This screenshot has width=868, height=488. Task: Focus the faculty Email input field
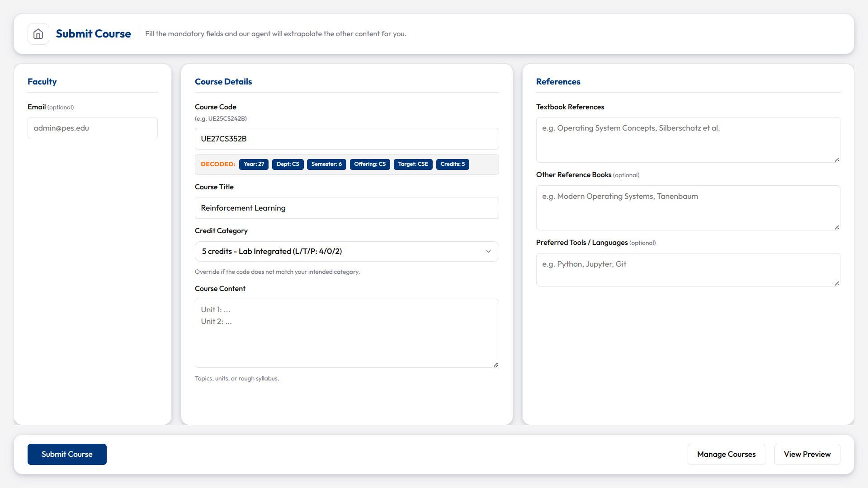pos(93,128)
